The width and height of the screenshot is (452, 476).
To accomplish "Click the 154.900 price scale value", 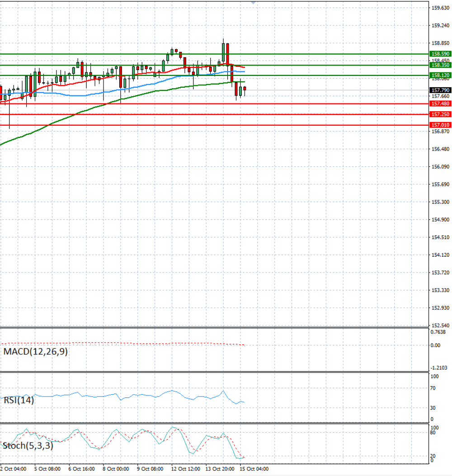I will pyautogui.click(x=440, y=220).
